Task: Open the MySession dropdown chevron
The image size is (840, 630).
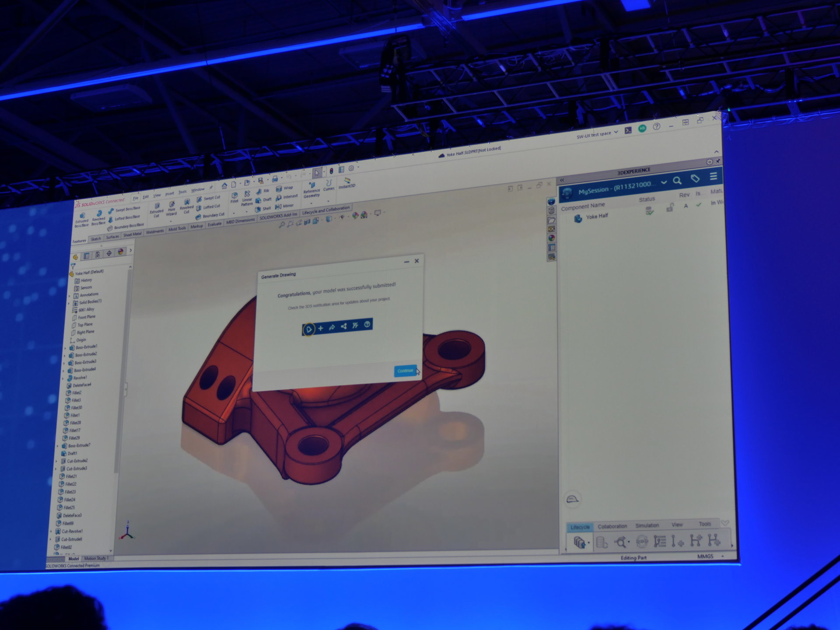Action: [664, 182]
